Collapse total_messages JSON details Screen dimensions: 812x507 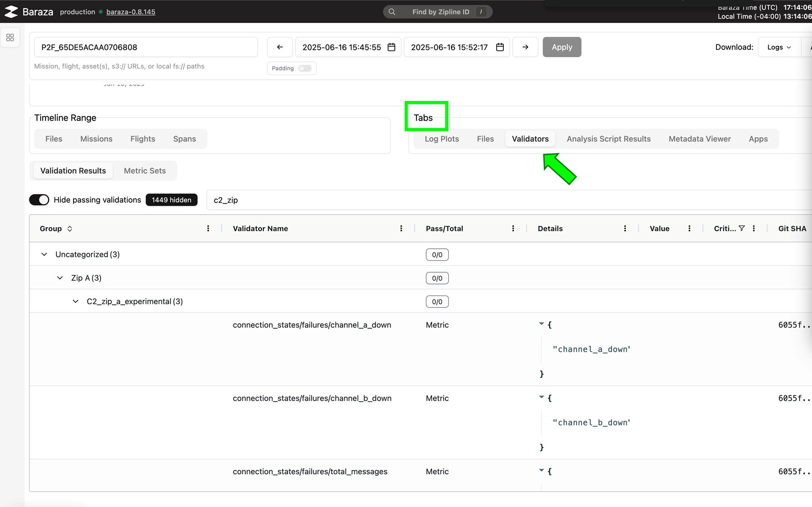coord(541,470)
